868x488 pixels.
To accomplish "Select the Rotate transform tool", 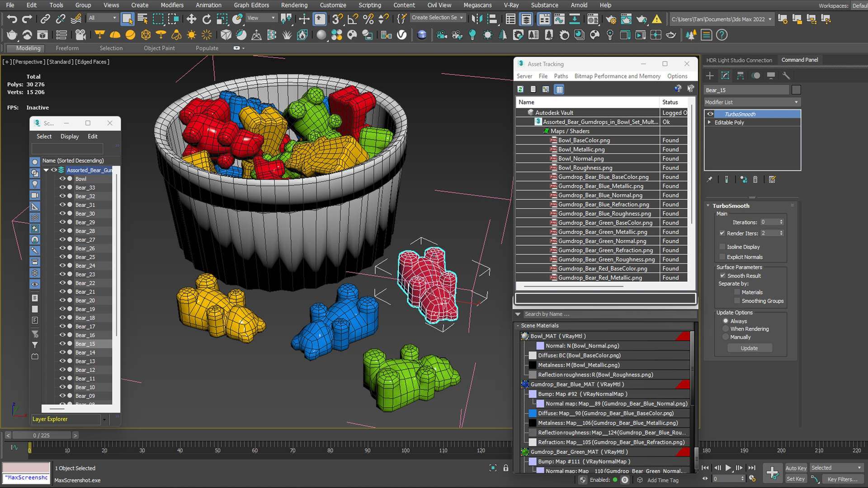I will 207,19.
